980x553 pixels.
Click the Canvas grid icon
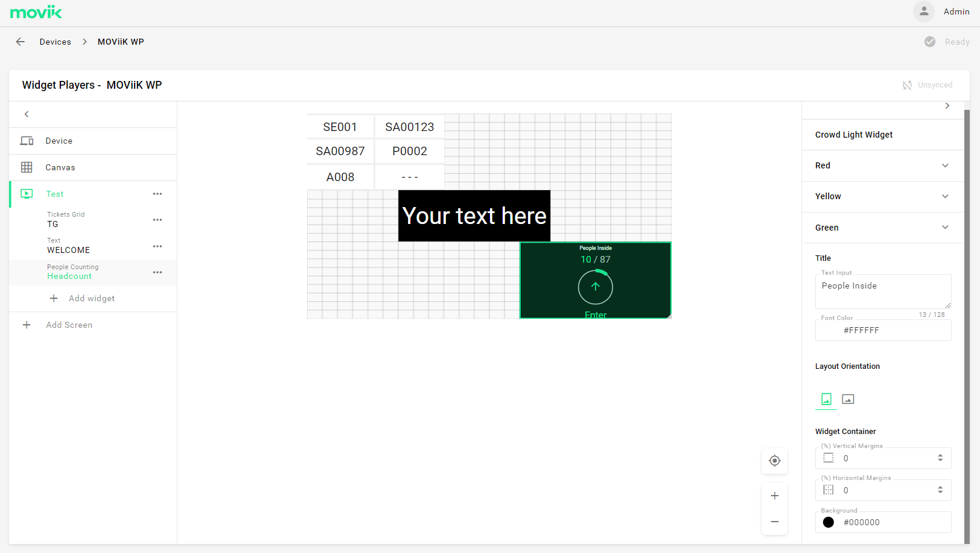pos(27,167)
